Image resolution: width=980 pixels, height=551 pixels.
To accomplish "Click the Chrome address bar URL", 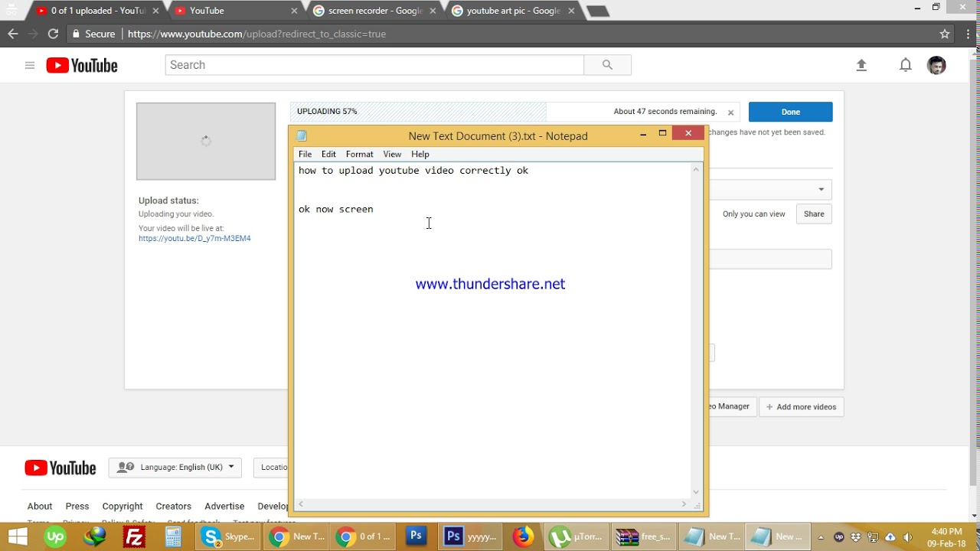I will click(x=256, y=34).
